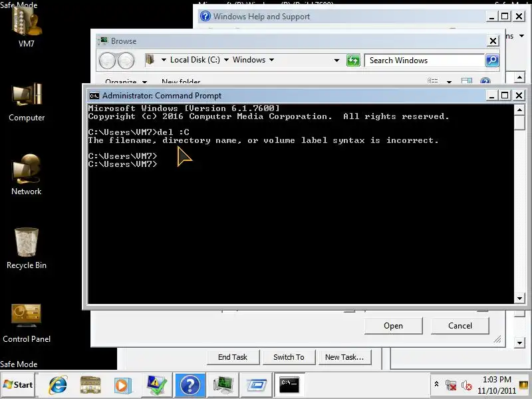Click New Task... in Task Manager
The height and width of the screenshot is (399, 532).
click(x=344, y=357)
